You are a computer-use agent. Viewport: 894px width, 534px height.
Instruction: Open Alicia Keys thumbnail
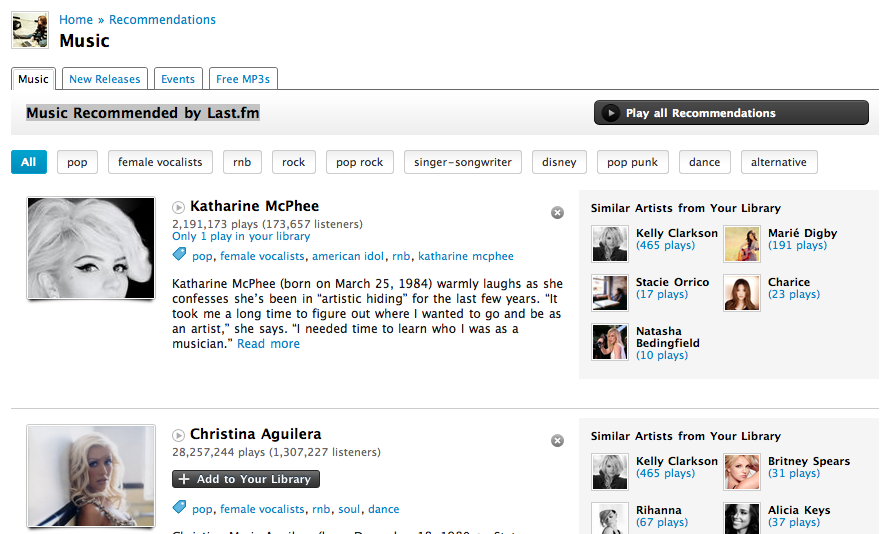(741, 518)
